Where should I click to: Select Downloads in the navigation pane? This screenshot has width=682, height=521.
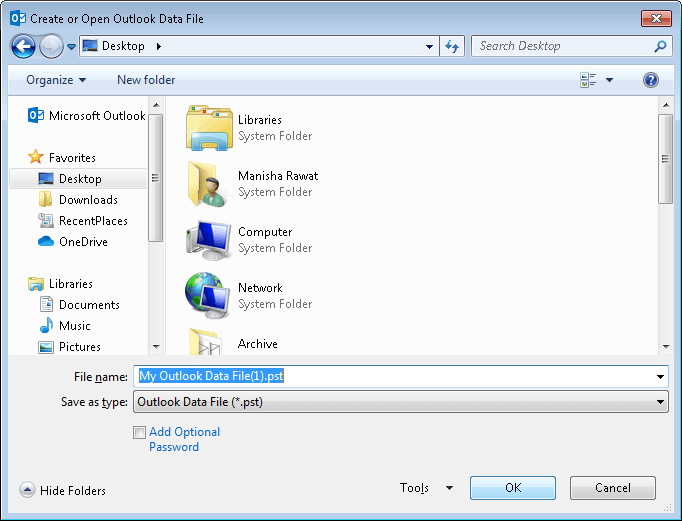pyautogui.click(x=78, y=200)
